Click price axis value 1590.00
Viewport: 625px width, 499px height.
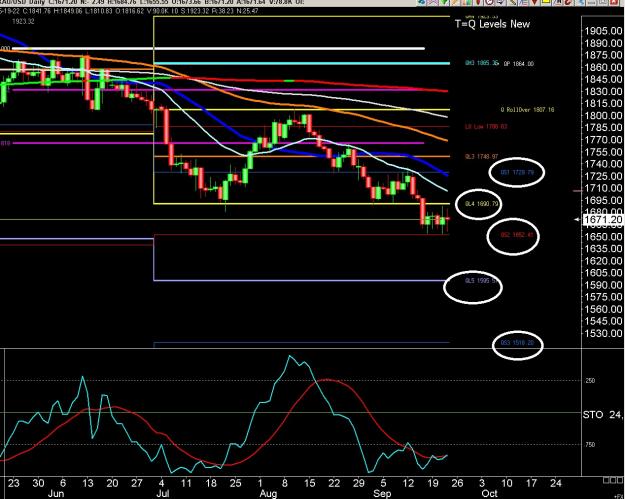[x=603, y=285]
